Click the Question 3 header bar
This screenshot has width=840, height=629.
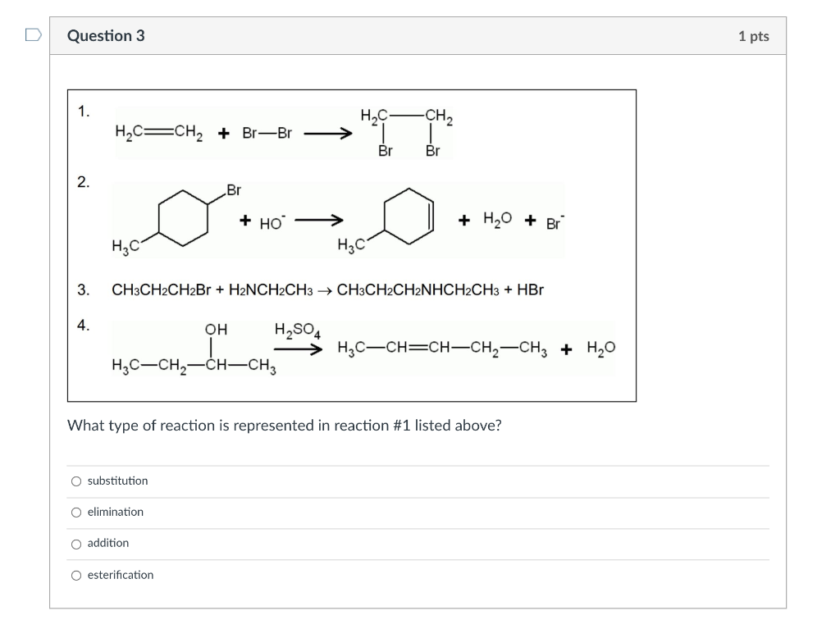pos(107,36)
